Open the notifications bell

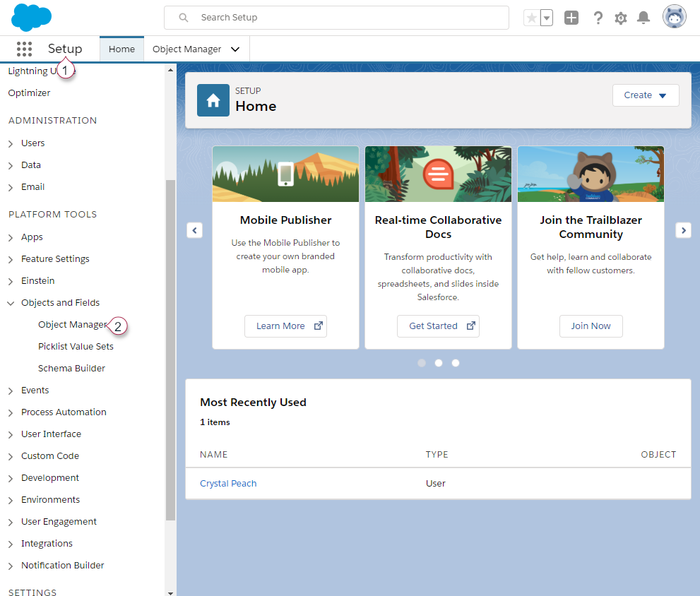pyautogui.click(x=643, y=18)
